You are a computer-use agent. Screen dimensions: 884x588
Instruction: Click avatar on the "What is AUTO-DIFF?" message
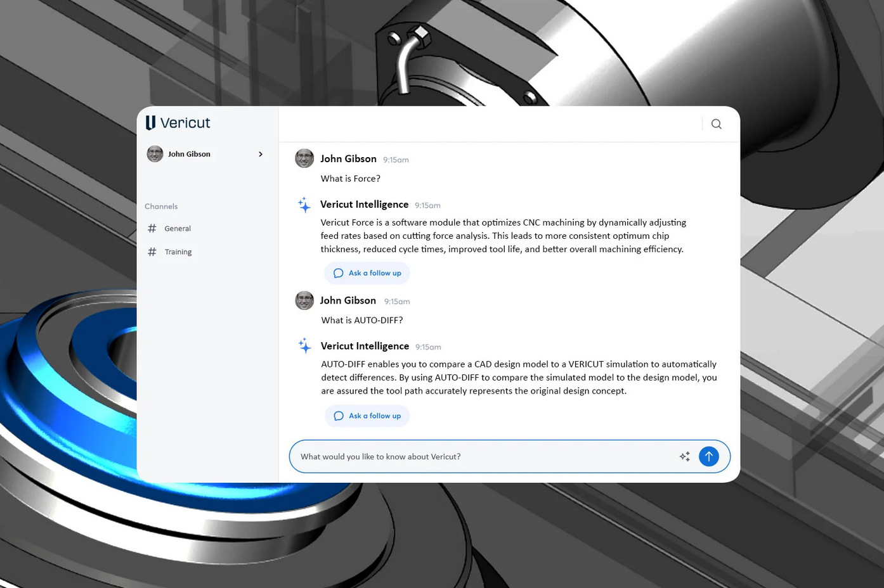304,300
